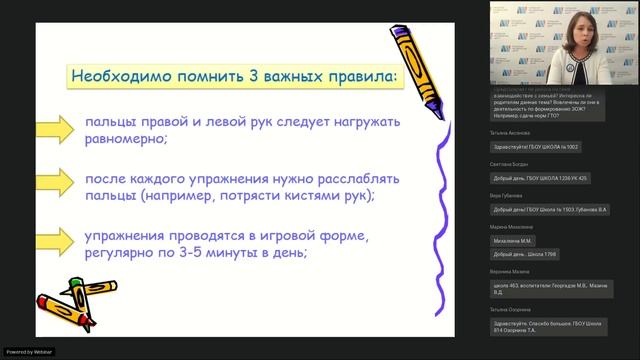Click chat author name 'Татьяна Аксенова'
Screen dimensions: 640x360
coord(510,133)
